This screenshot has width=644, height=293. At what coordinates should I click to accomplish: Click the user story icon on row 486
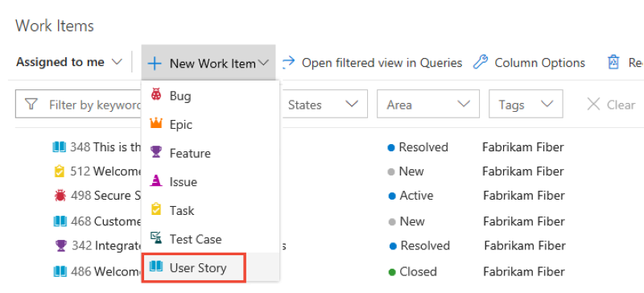[60, 271]
